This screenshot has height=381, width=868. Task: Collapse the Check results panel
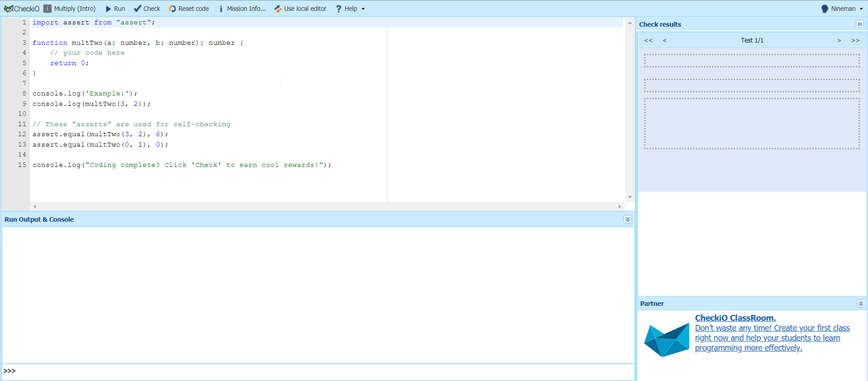(859, 24)
